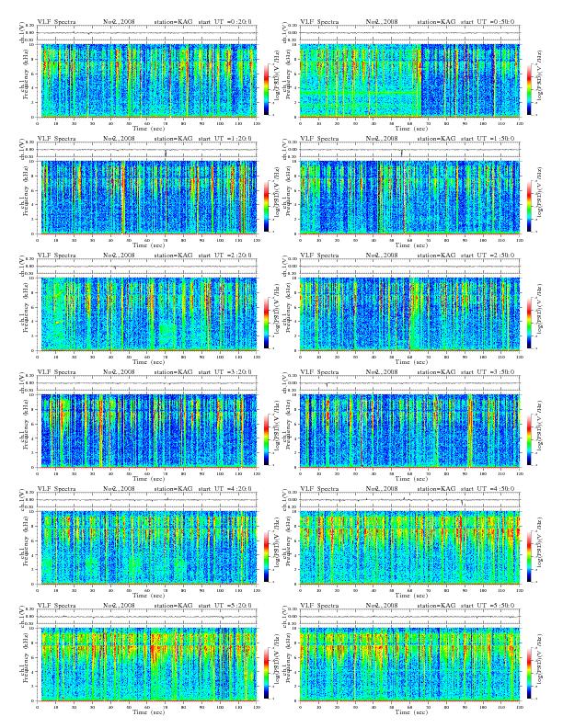The image size is (563, 728).
Task: Select the title text 'start UT =2:20:0'
Action: tap(224, 255)
